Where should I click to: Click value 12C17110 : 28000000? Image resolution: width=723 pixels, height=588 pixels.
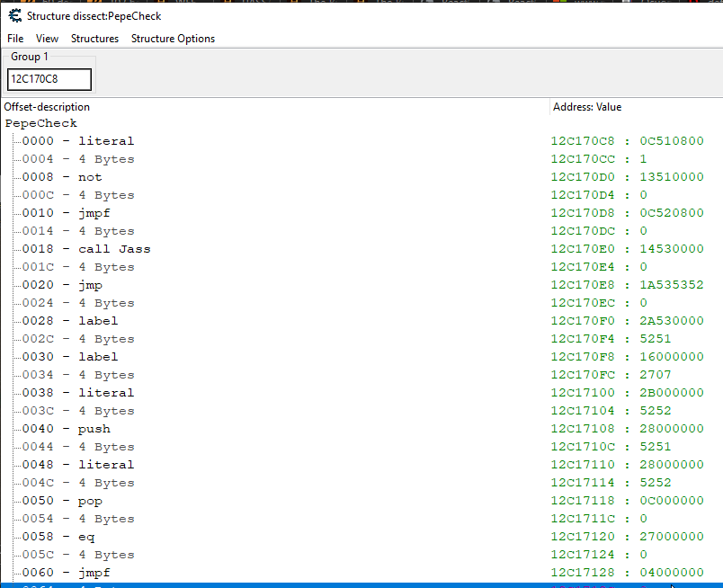coord(627,465)
